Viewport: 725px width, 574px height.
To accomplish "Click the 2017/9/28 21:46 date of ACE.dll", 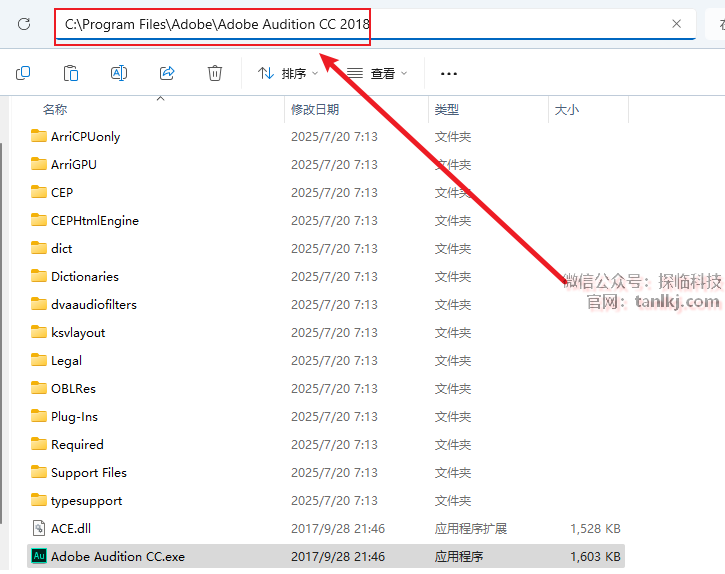I will (x=338, y=528).
